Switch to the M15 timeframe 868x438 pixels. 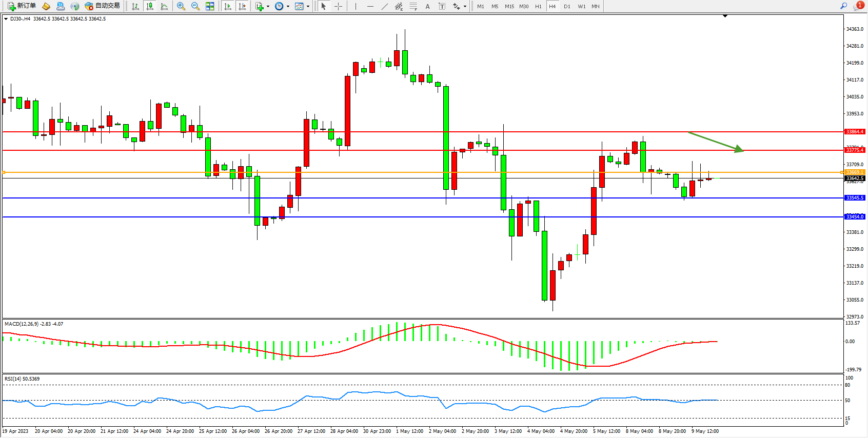coord(509,6)
